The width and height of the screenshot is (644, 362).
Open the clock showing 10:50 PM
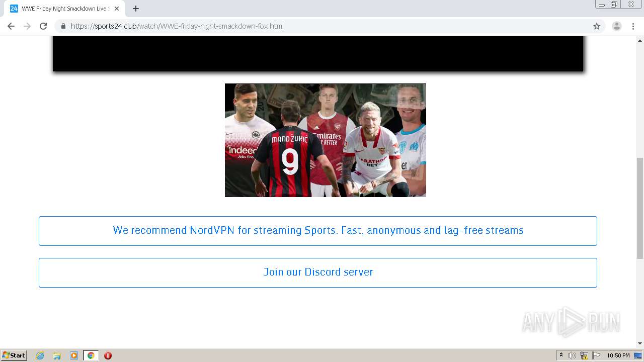(x=618, y=355)
